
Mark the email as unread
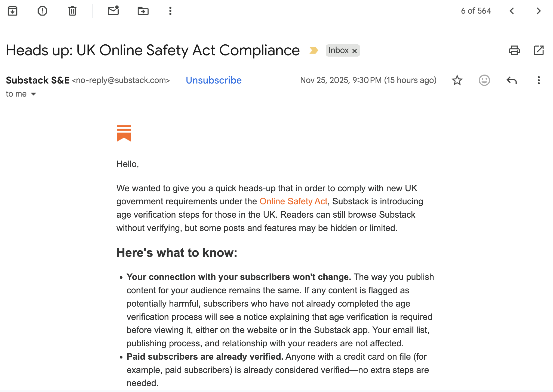pos(113,11)
